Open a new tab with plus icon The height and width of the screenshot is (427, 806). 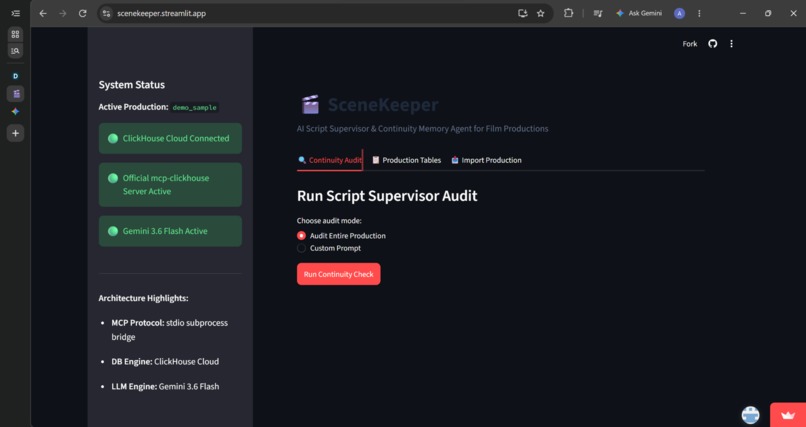(x=15, y=133)
